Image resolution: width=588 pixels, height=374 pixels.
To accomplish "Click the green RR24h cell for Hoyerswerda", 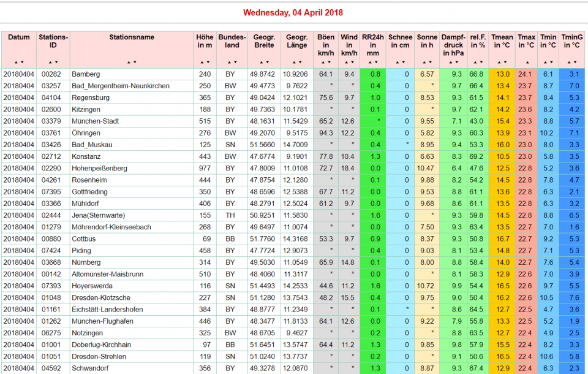I will (373, 286).
